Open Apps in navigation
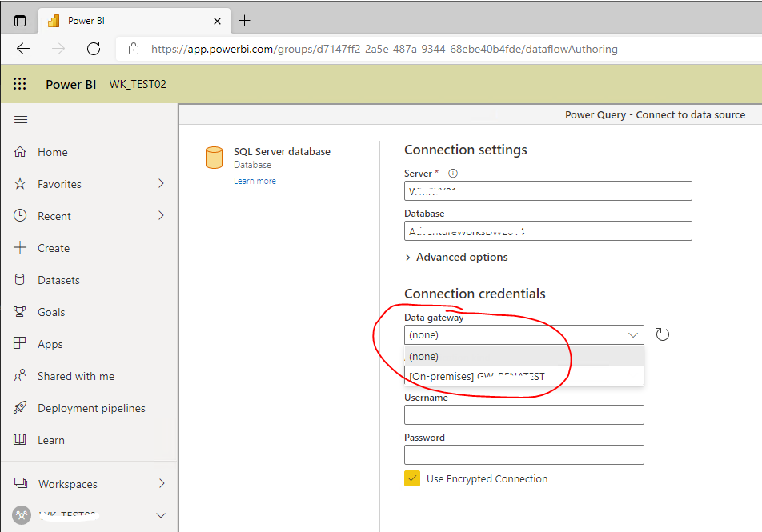This screenshot has width=762, height=532. click(50, 345)
